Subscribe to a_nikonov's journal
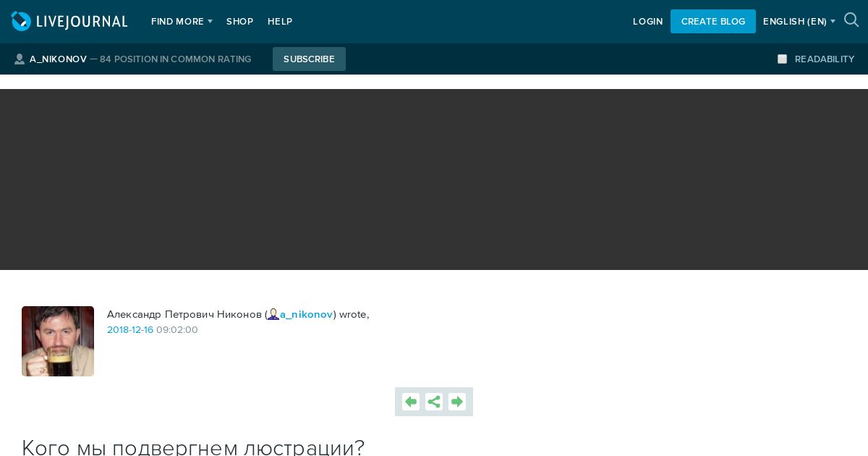This screenshot has height=456, width=868. pos(309,59)
